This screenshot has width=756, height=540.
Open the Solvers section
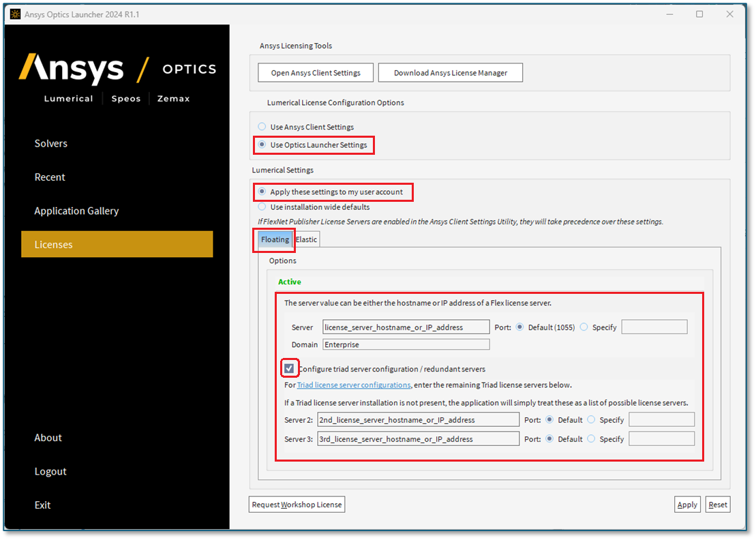(x=51, y=143)
